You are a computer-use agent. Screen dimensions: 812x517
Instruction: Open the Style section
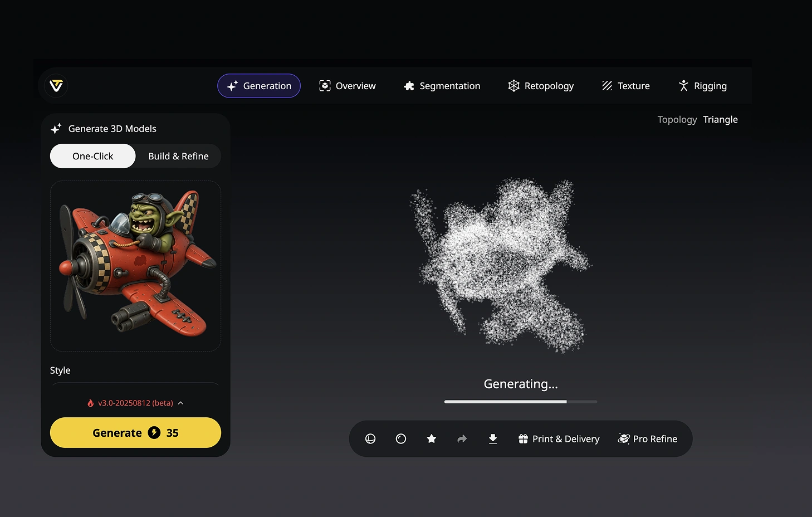click(60, 370)
